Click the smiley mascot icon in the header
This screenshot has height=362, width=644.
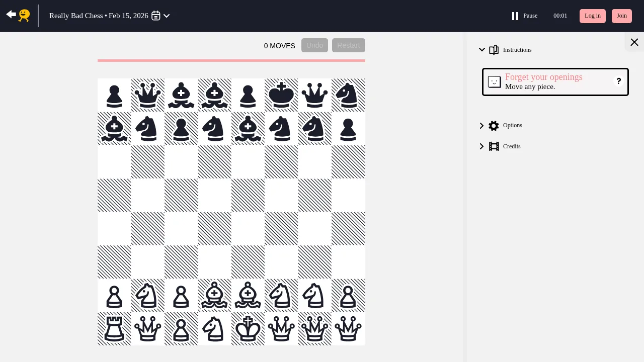24,16
